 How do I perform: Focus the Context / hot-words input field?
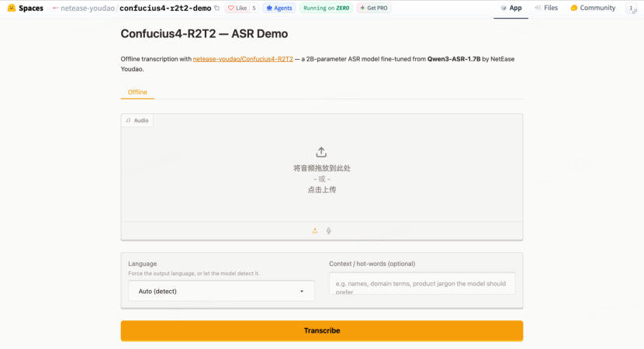[x=422, y=283]
